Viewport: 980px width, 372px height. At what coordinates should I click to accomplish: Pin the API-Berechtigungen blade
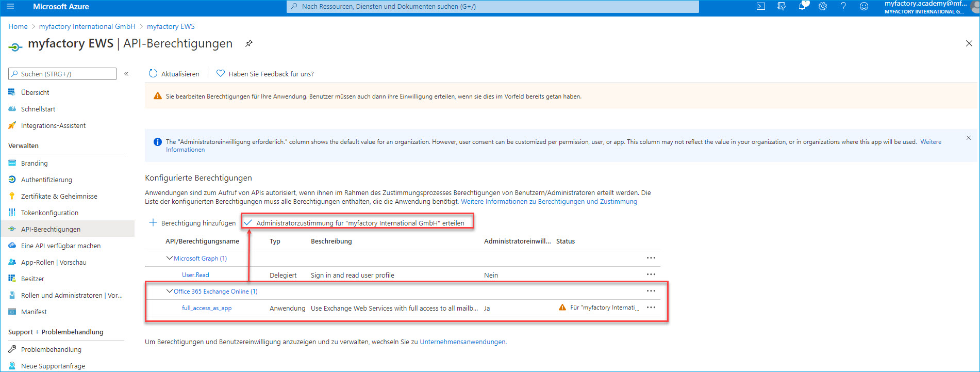[x=249, y=43]
